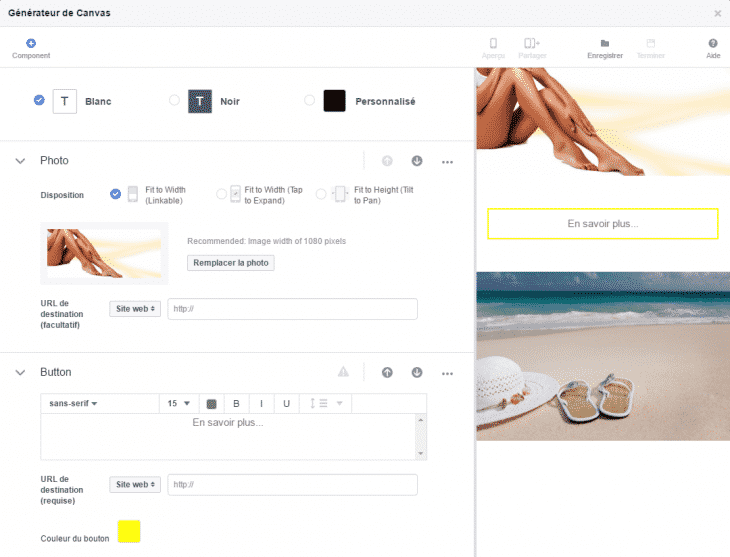Click the yellow Couleur du bouton swatch
This screenshot has width=730, height=557.
click(x=129, y=531)
